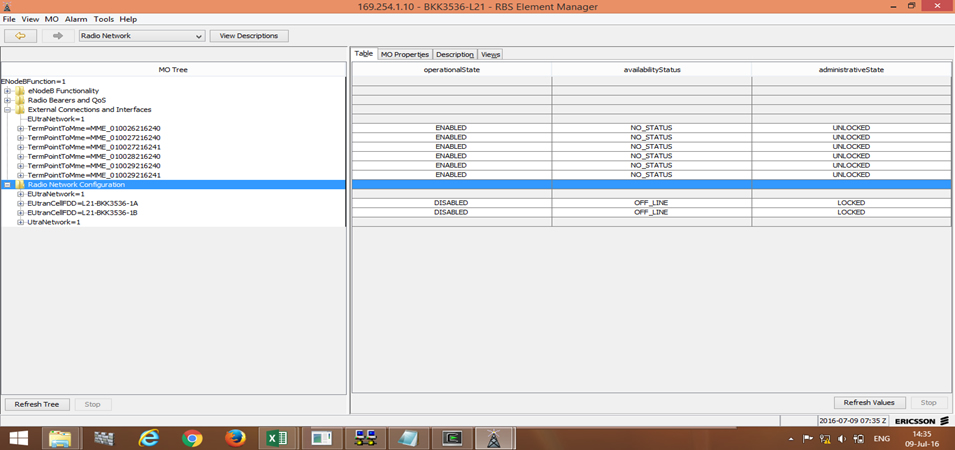Show hidden system tray icons
This screenshot has height=450, width=955.
(791, 439)
